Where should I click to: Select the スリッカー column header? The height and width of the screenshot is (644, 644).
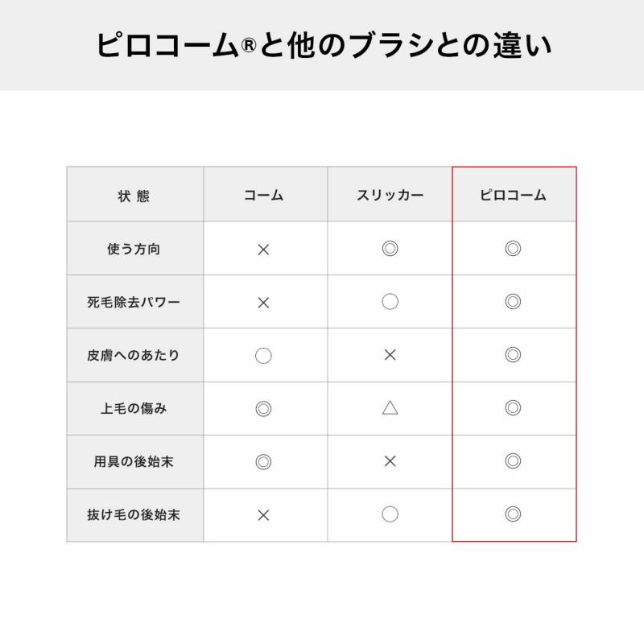(390, 196)
